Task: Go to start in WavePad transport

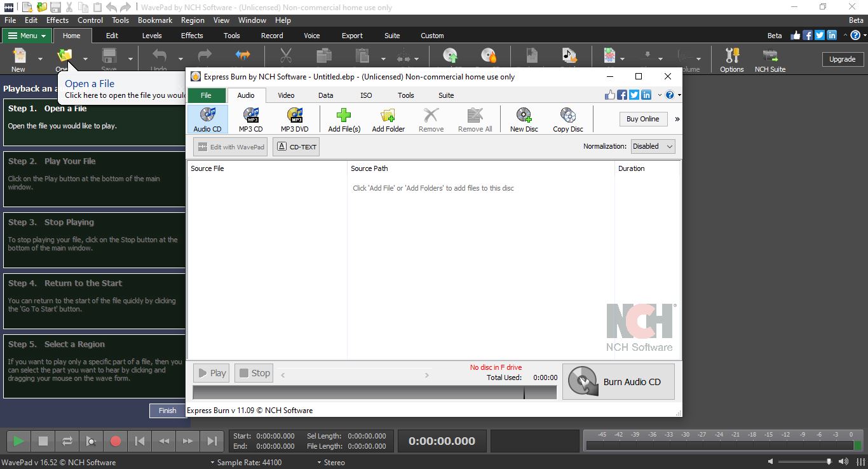Action: click(x=140, y=440)
